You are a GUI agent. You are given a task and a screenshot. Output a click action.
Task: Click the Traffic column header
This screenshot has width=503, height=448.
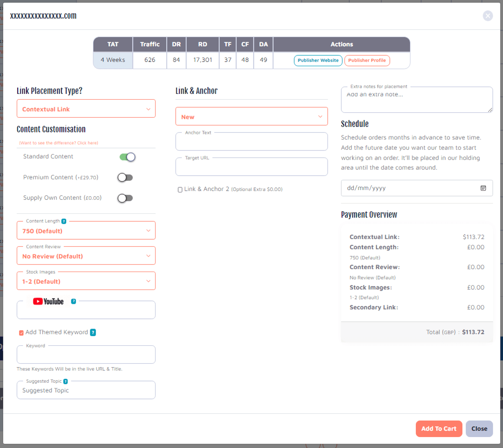(x=150, y=44)
